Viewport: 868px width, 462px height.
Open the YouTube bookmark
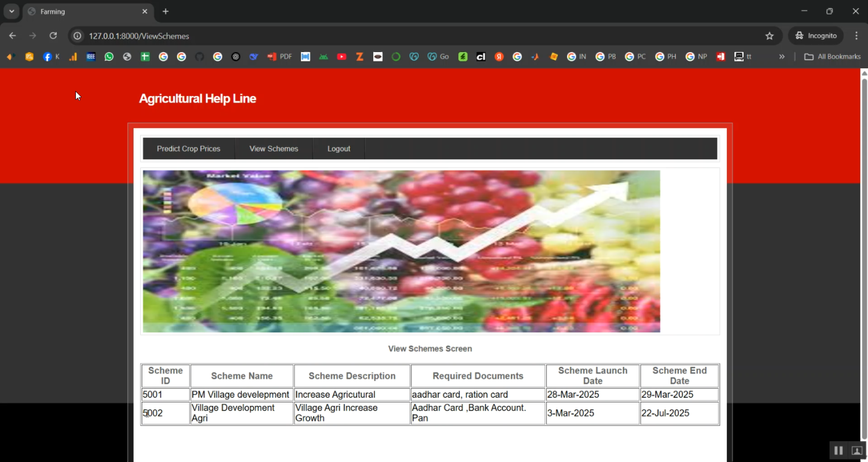click(341, 57)
